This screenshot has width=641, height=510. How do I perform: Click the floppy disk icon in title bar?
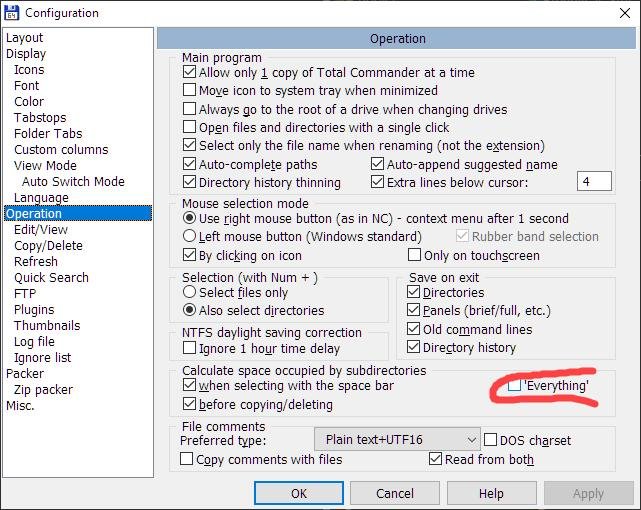coord(11,13)
